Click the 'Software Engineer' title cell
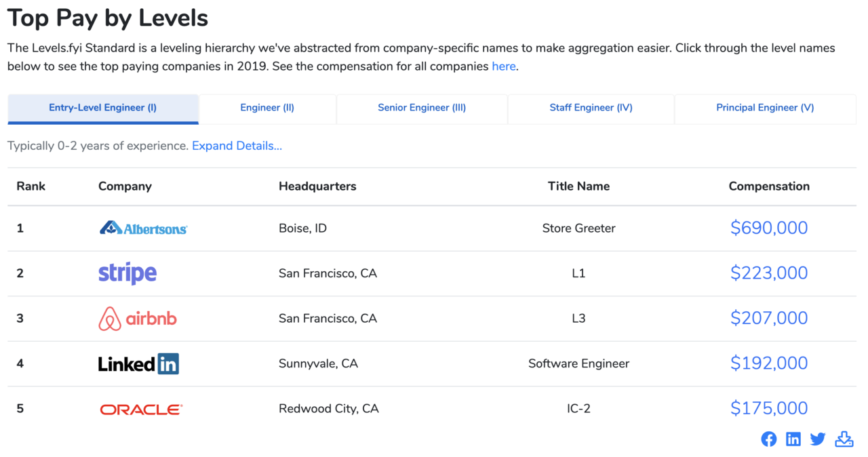 pos(578,364)
